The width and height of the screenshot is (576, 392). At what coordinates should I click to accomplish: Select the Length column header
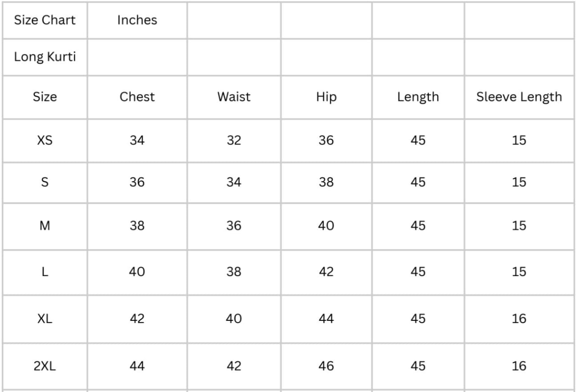[x=418, y=97]
